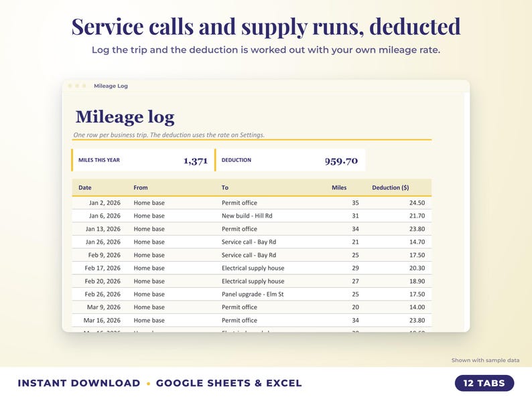Select Permit office cell in Mar 9 row
Screen dimensions: 532x399
pos(239,307)
